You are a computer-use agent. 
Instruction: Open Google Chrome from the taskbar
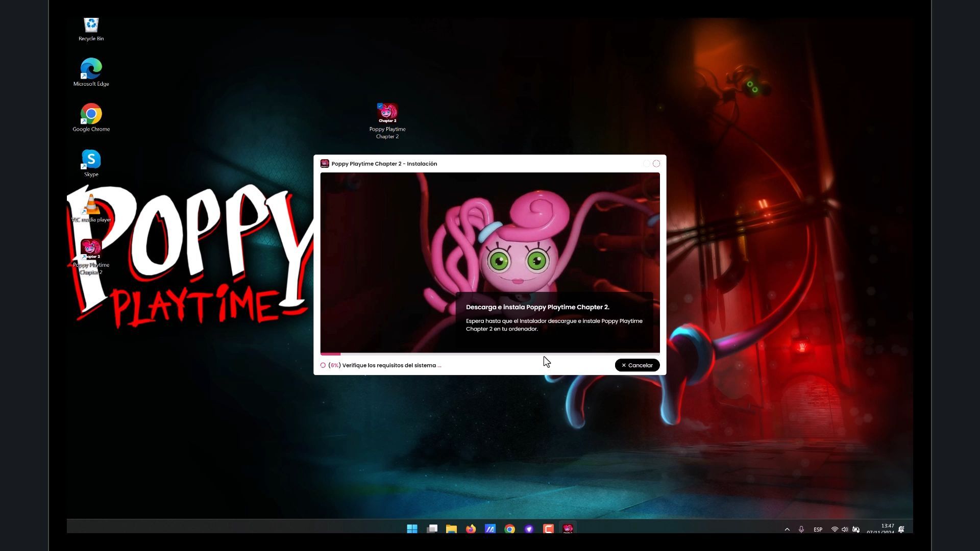pyautogui.click(x=509, y=529)
